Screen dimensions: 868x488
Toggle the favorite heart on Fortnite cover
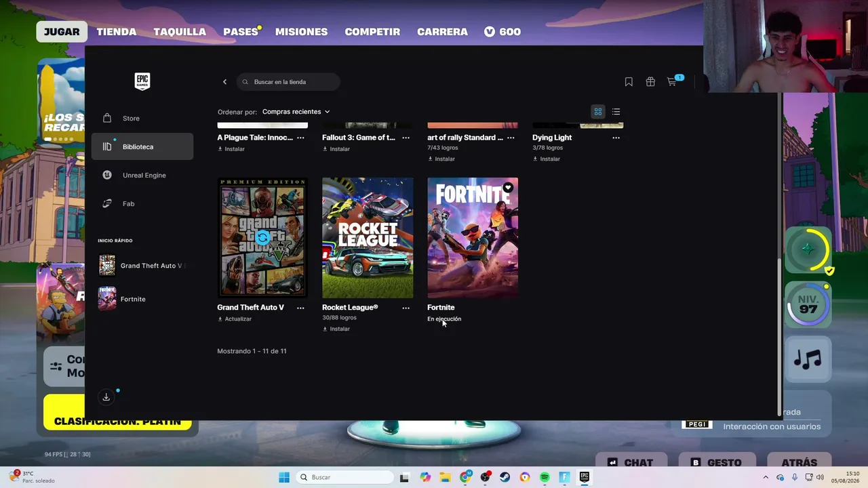(x=508, y=188)
